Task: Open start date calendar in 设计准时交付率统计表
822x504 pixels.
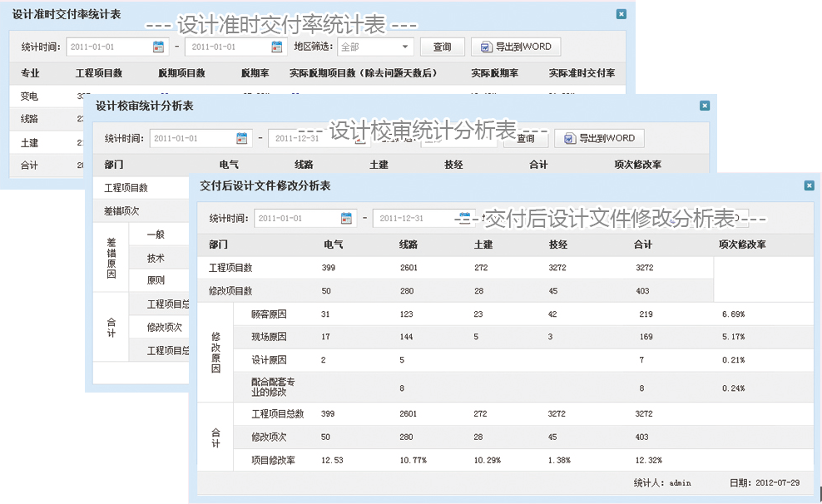Action: click(159, 47)
